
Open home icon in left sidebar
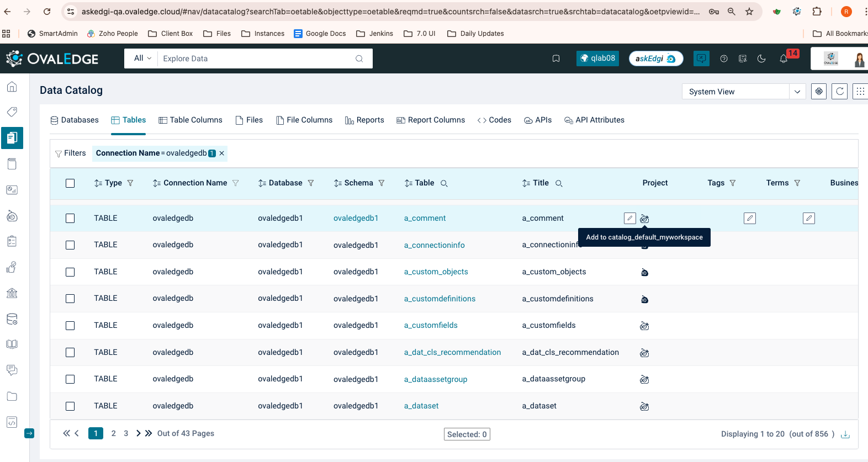[x=12, y=87]
